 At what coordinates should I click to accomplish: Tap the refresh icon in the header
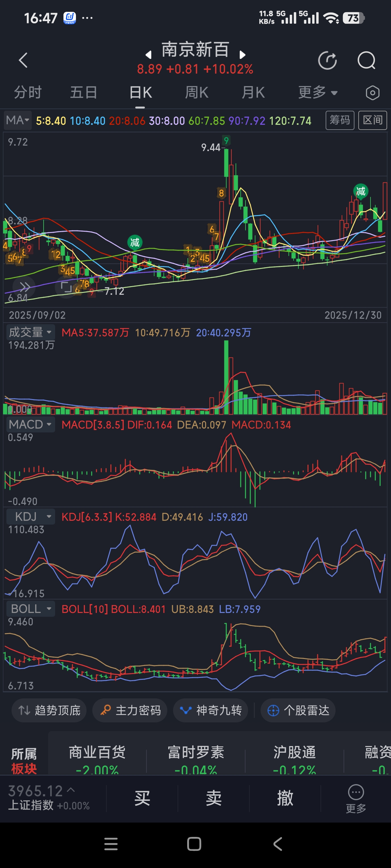(327, 61)
